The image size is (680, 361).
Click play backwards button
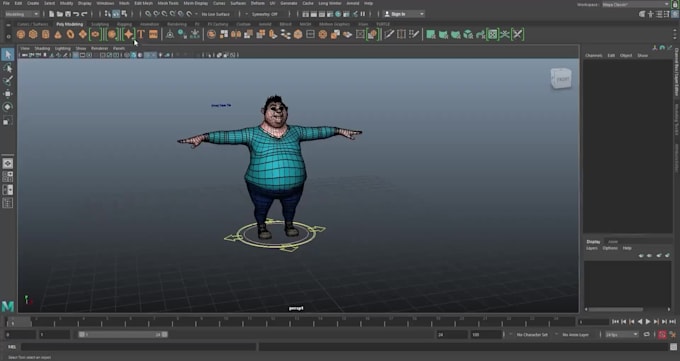[640, 322]
